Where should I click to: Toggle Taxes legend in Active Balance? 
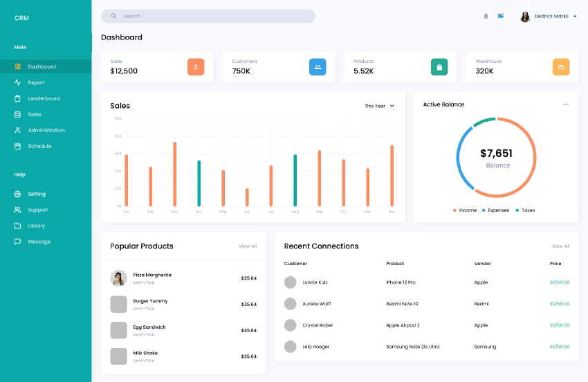525,210
